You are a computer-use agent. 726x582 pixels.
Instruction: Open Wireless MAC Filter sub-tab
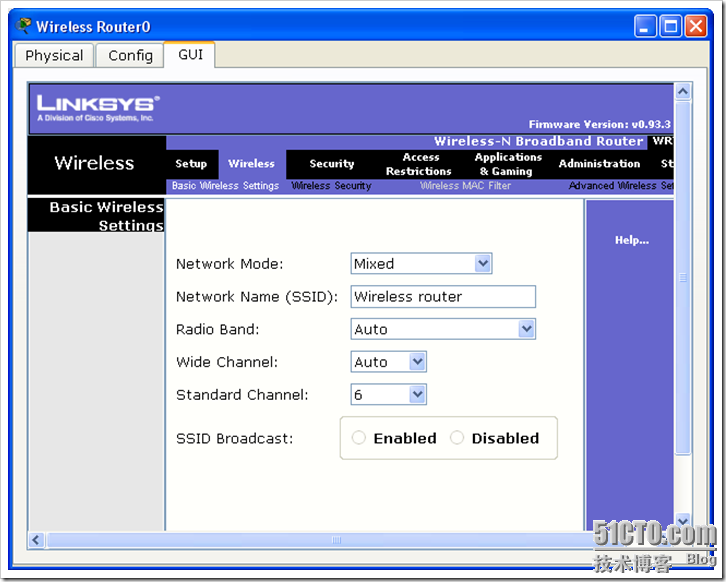point(465,186)
